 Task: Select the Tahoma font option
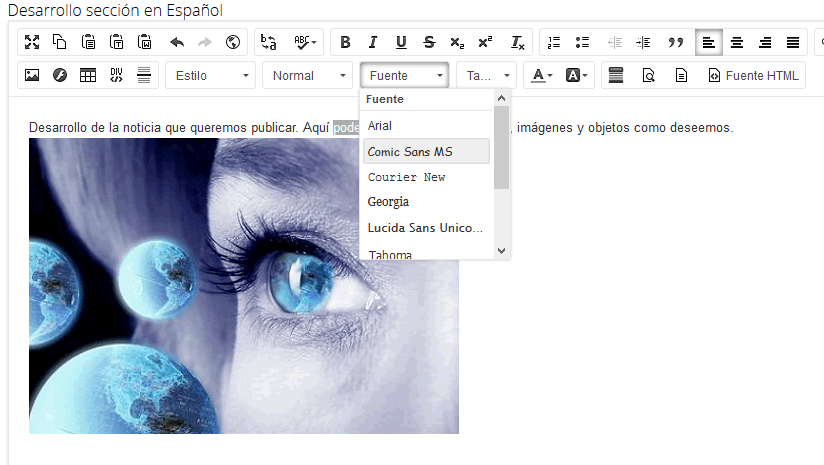pos(426,254)
